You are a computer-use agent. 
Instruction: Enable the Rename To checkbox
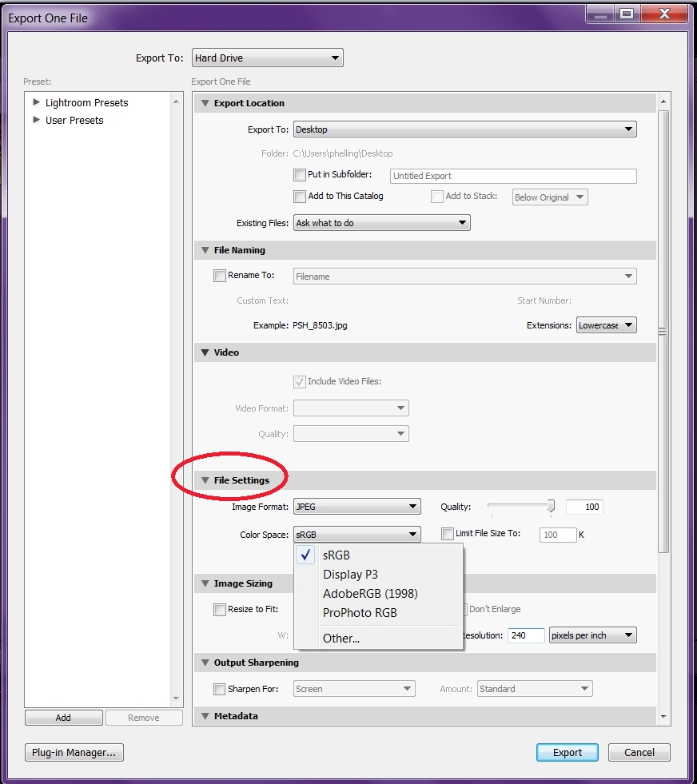tap(220, 276)
